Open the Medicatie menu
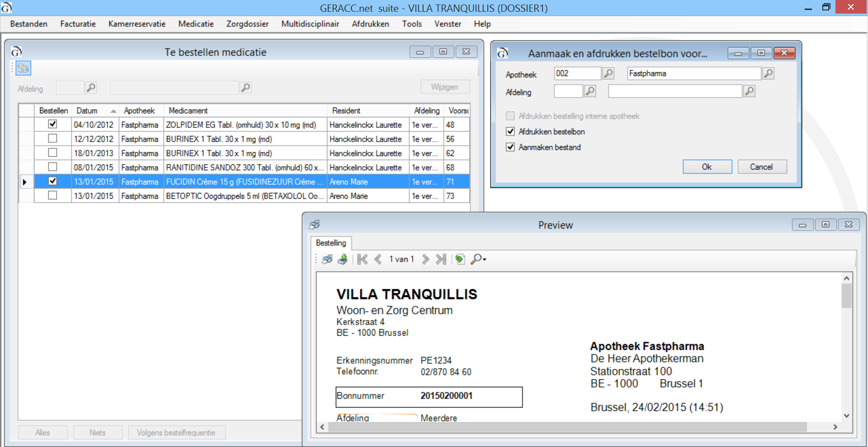This screenshot has height=447, width=868. tap(196, 24)
